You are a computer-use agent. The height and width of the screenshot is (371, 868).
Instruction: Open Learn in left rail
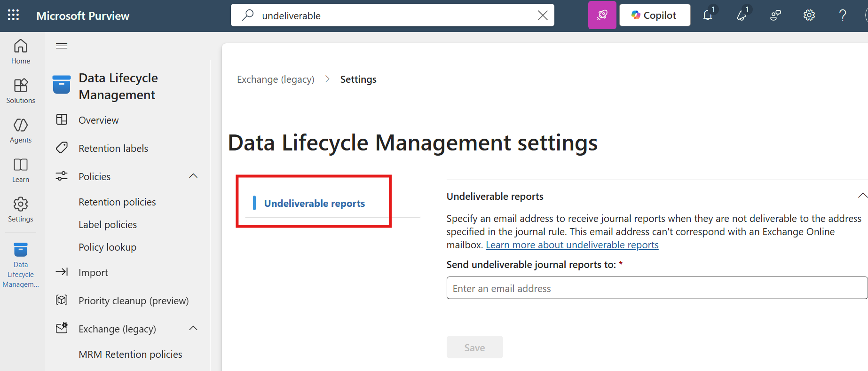pyautogui.click(x=21, y=170)
